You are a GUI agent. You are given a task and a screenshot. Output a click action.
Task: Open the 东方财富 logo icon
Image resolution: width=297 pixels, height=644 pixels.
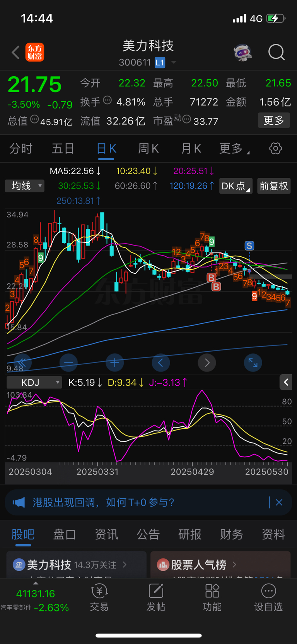coord(35,52)
